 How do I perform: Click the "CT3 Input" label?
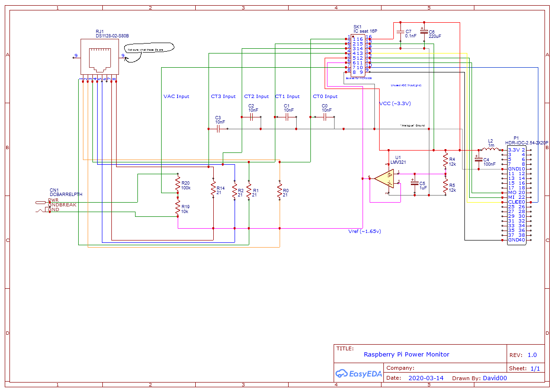click(x=223, y=96)
